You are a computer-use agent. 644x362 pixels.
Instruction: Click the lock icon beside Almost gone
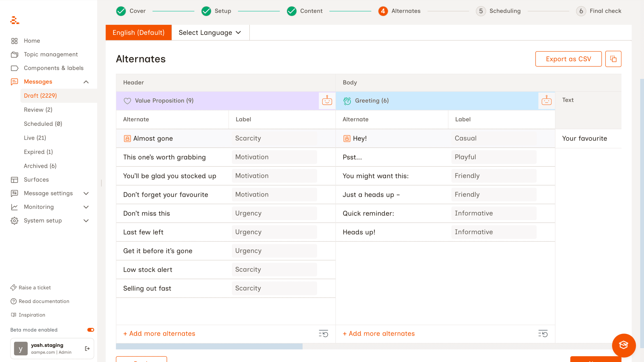[x=127, y=138]
